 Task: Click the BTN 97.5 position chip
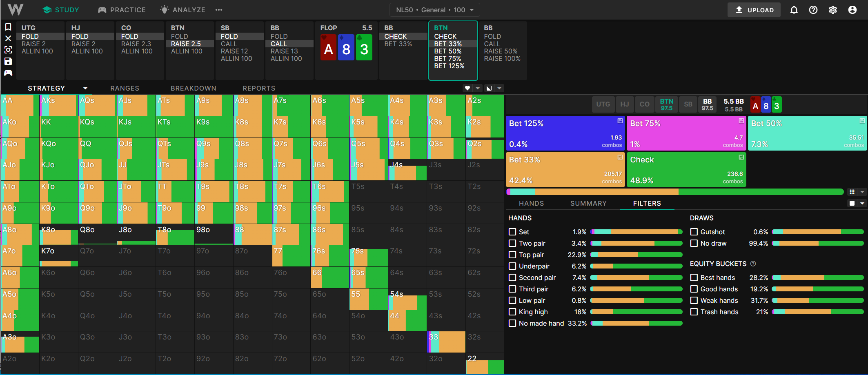pos(666,104)
